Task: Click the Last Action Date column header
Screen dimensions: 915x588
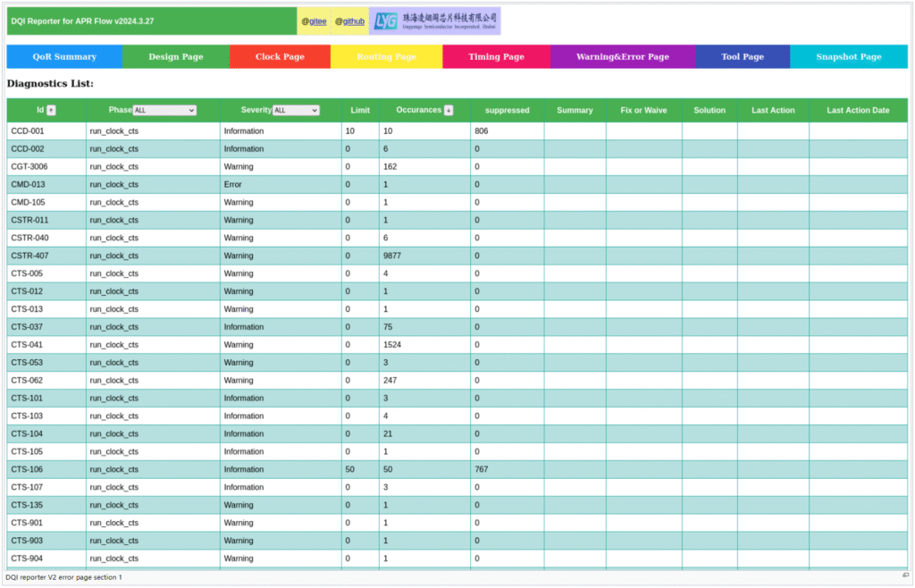Action: pyautogui.click(x=858, y=110)
